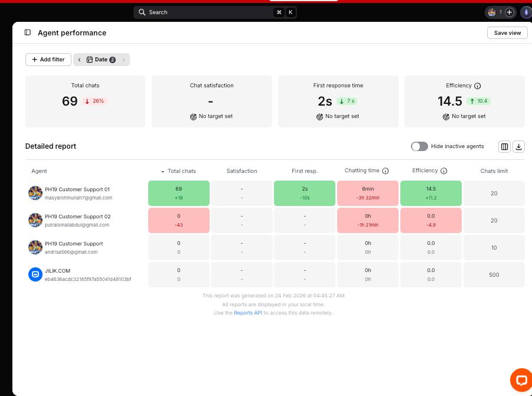Viewport: 532px width, 396px height.
Task: Click the download report icon
Action: point(518,146)
